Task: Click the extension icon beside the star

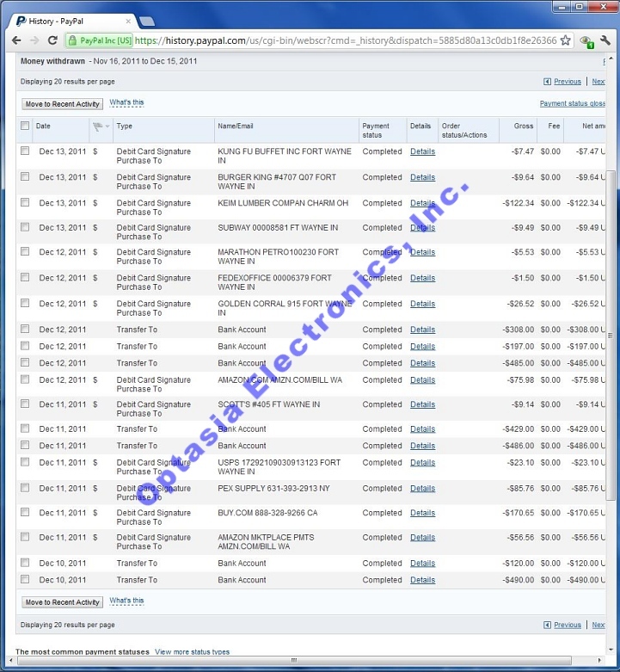Action: tap(586, 41)
